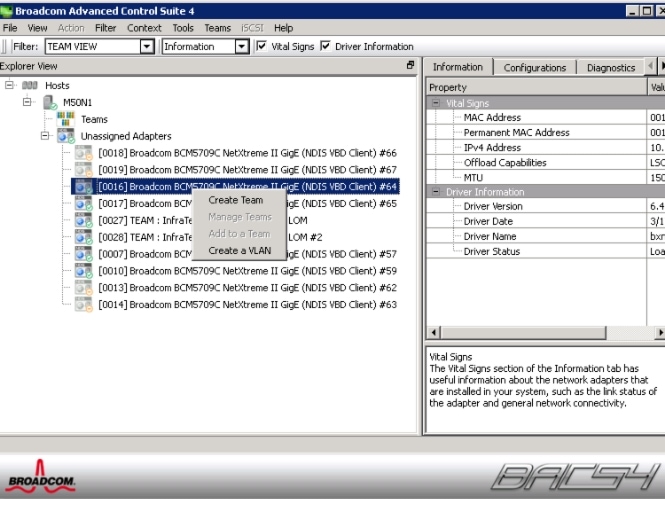Collapse the Unassigned Adapters node
The width and height of the screenshot is (665, 529).
tap(45, 136)
